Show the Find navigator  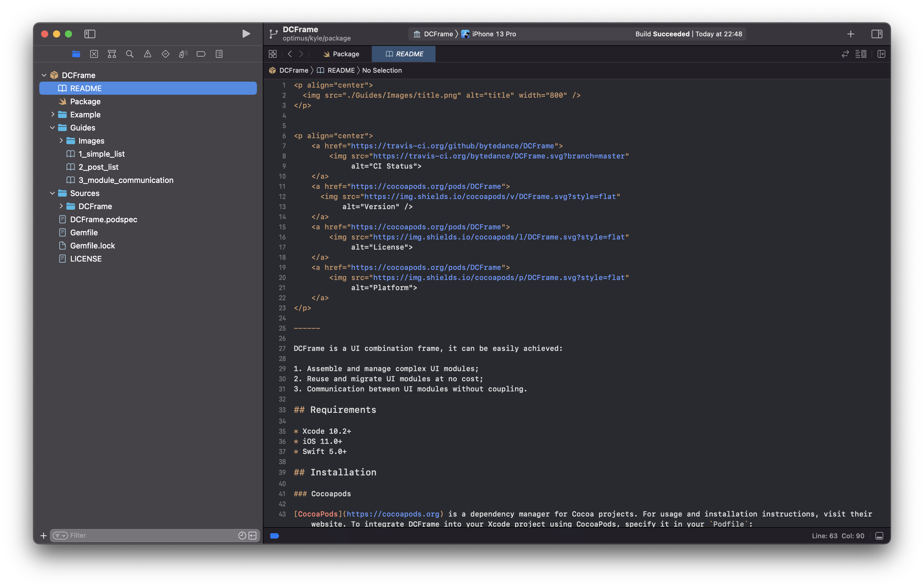130,54
